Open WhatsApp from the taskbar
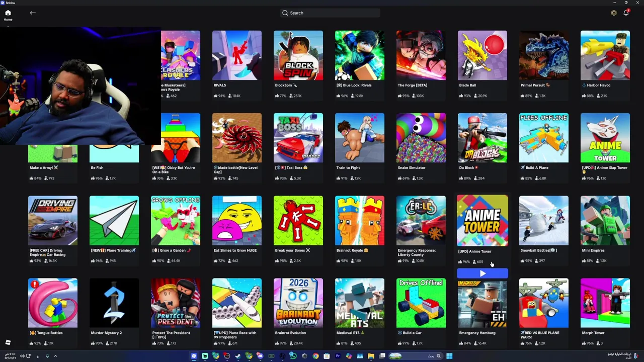 293,356
